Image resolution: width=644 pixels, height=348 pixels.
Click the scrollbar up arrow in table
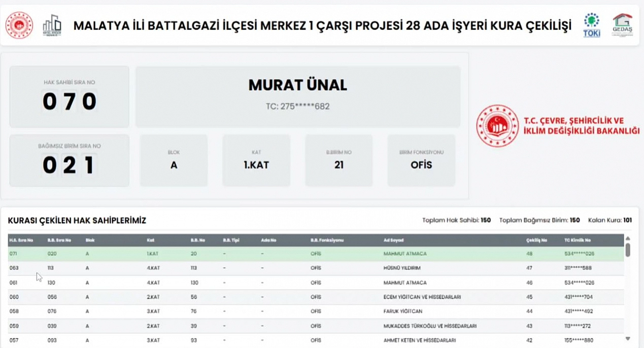628,238
